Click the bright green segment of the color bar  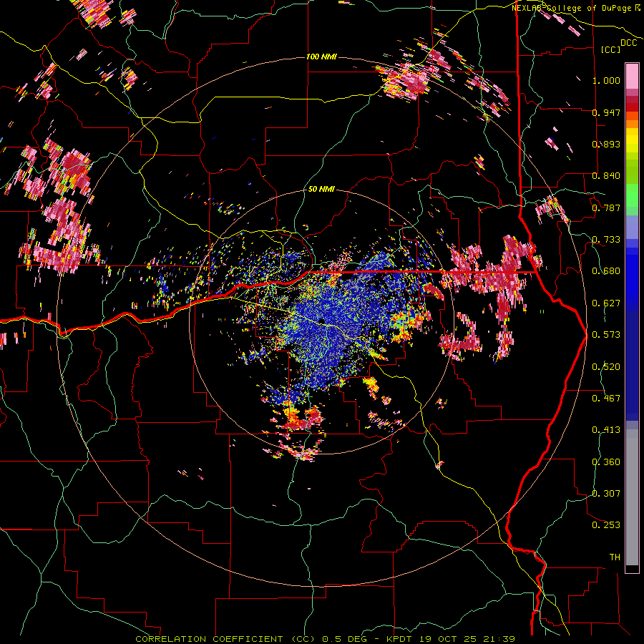(632, 195)
